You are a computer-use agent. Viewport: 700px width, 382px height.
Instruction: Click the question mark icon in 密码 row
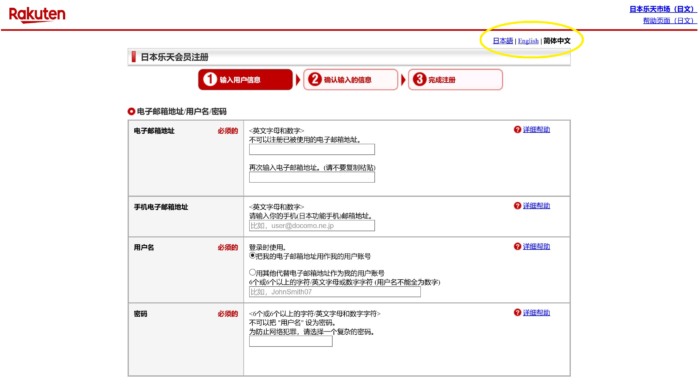[x=517, y=312]
